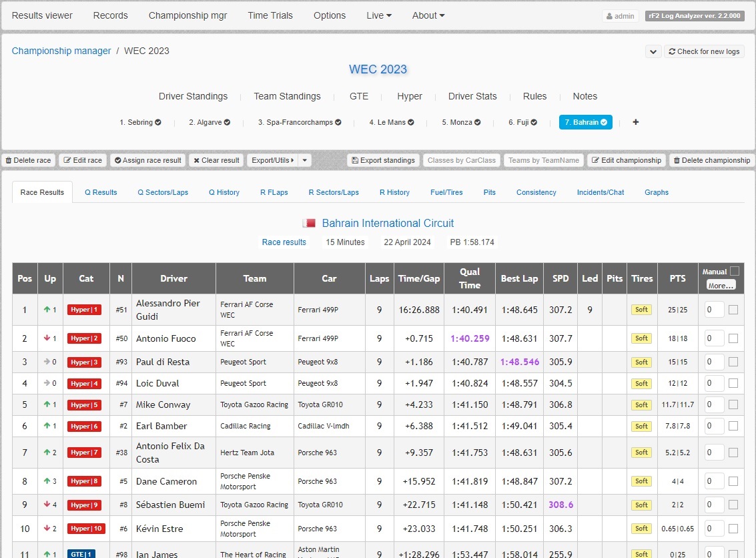Click the X icon on Clear result
This screenshot has height=558, width=756.
197,160
